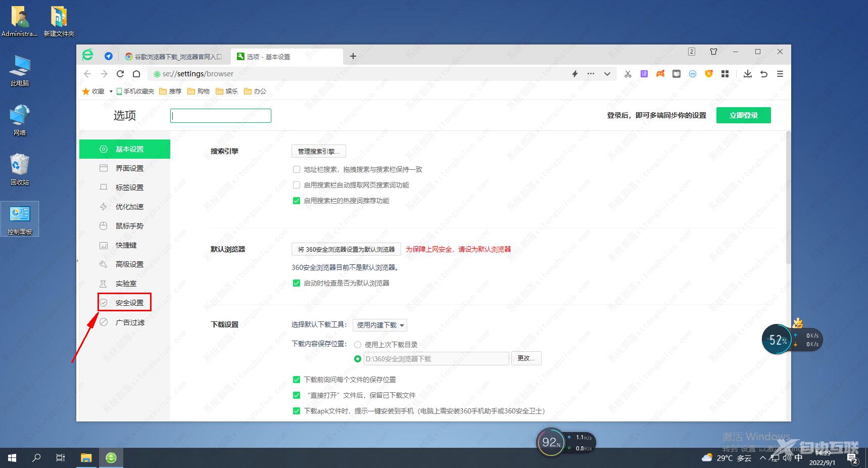The height and width of the screenshot is (468, 868).
Task: Open 标签设置 in sidebar
Action: [125, 188]
